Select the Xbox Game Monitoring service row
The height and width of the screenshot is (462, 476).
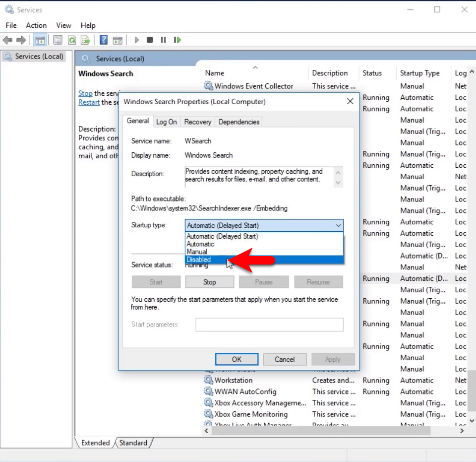[336, 414]
